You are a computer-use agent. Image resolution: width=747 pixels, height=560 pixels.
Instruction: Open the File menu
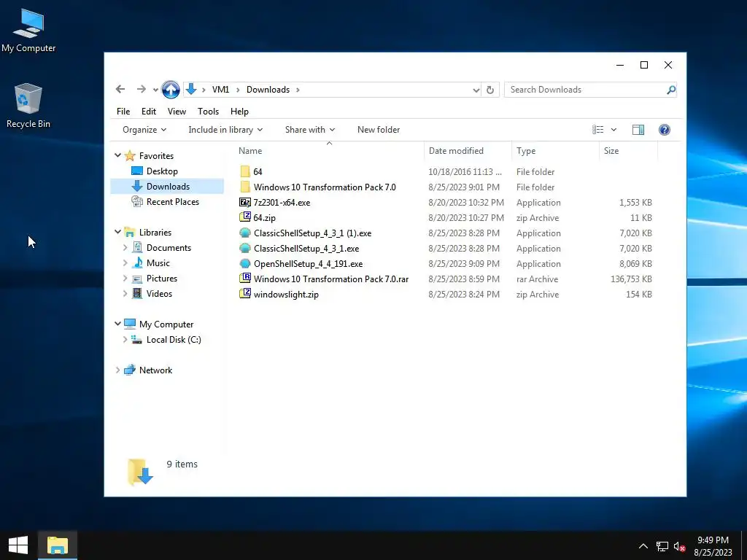click(x=123, y=112)
